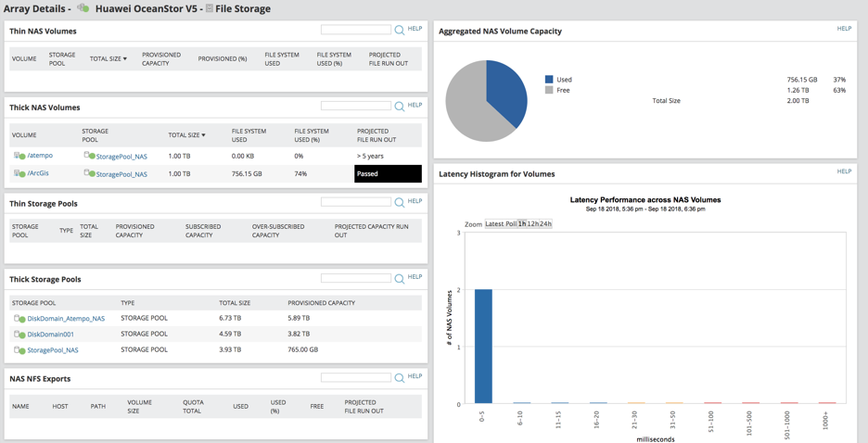Viewport: 868px width, 443px height.
Task: Focus the Thin Storage Pools search field
Action: pyautogui.click(x=356, y=202)
